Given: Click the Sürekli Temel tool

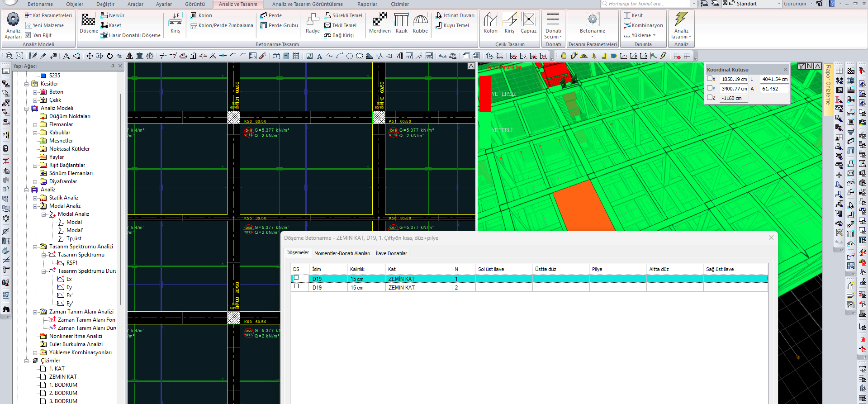Looking at the screenshot, I should [x=343, y=15].
